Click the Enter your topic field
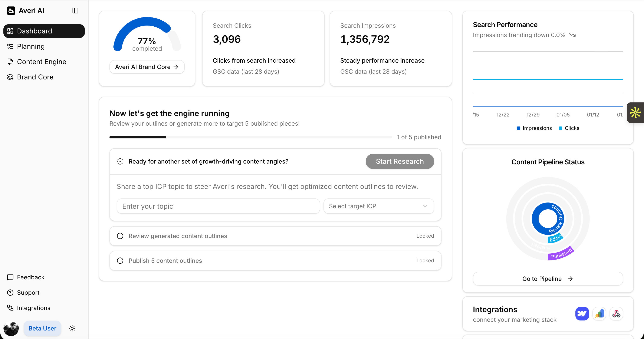Image resolution: width=644 pixels, height=339 pixels. pos(218,206)
